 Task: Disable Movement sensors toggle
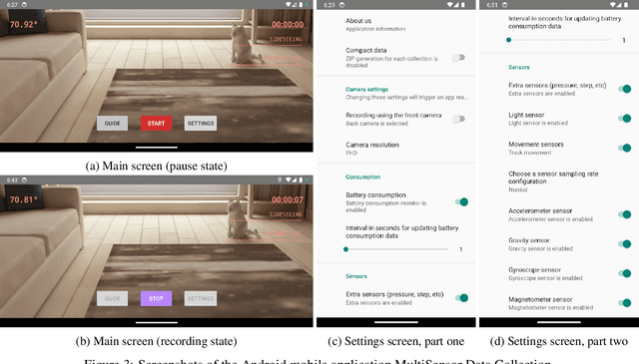tap(624, 148)
